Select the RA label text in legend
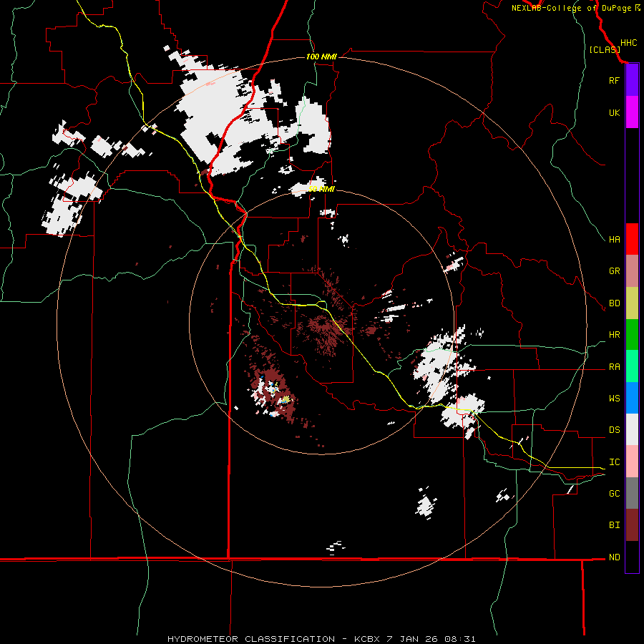This screenshot has height=644, width=644. [x=614, y=367]
